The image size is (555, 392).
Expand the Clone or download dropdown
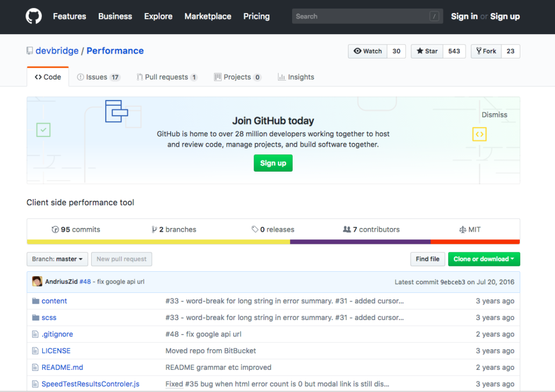pos(484,259)
